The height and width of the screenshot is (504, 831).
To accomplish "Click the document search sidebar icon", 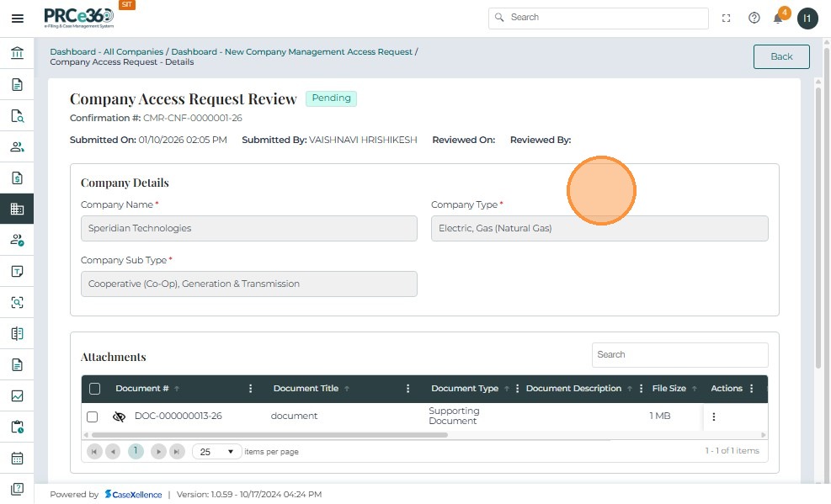I will click(17, 116).
